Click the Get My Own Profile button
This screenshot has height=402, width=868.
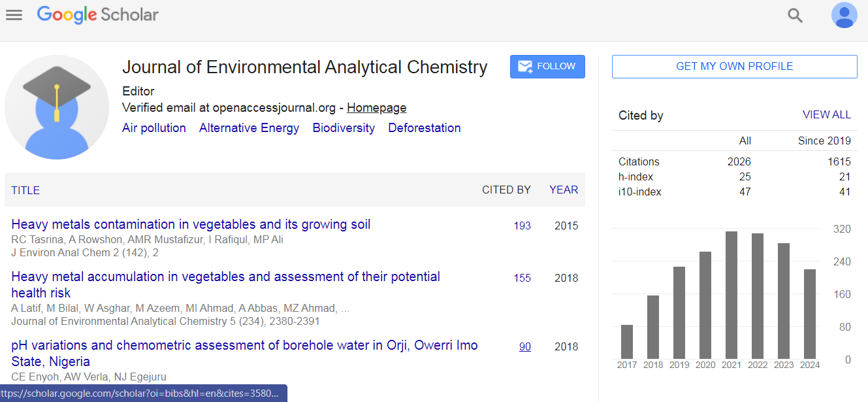coord(734,67)
